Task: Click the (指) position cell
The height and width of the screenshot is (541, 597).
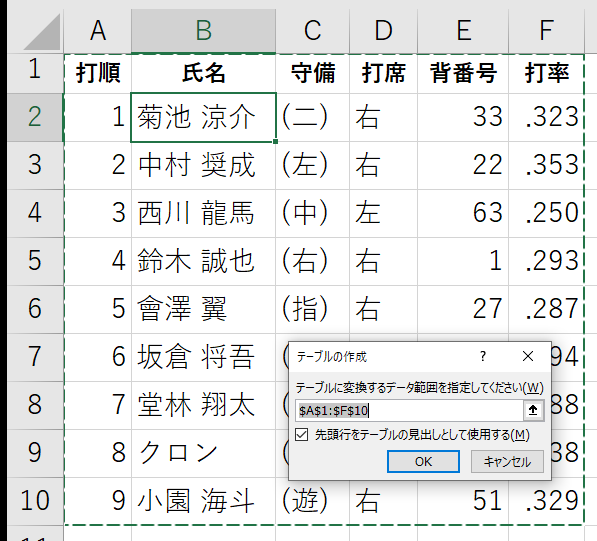Action: click(x=312, y=309)
